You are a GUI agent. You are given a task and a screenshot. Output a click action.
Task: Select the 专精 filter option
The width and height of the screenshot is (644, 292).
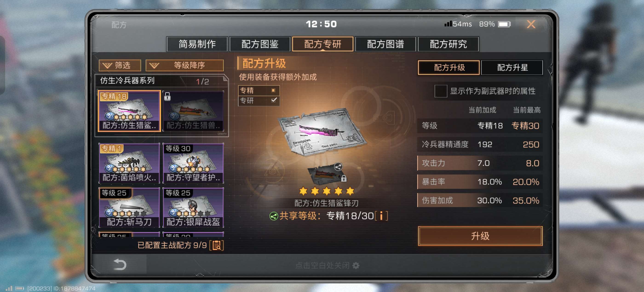(259, 90)
